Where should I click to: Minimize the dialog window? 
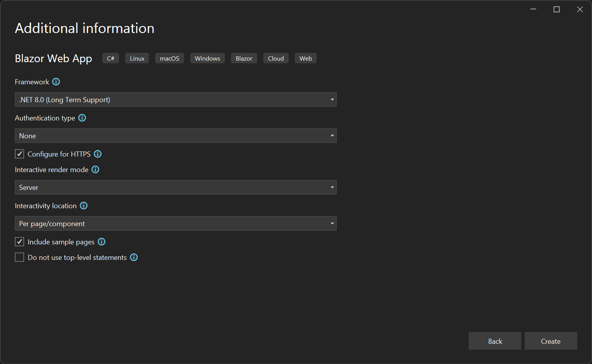(533, 9)
